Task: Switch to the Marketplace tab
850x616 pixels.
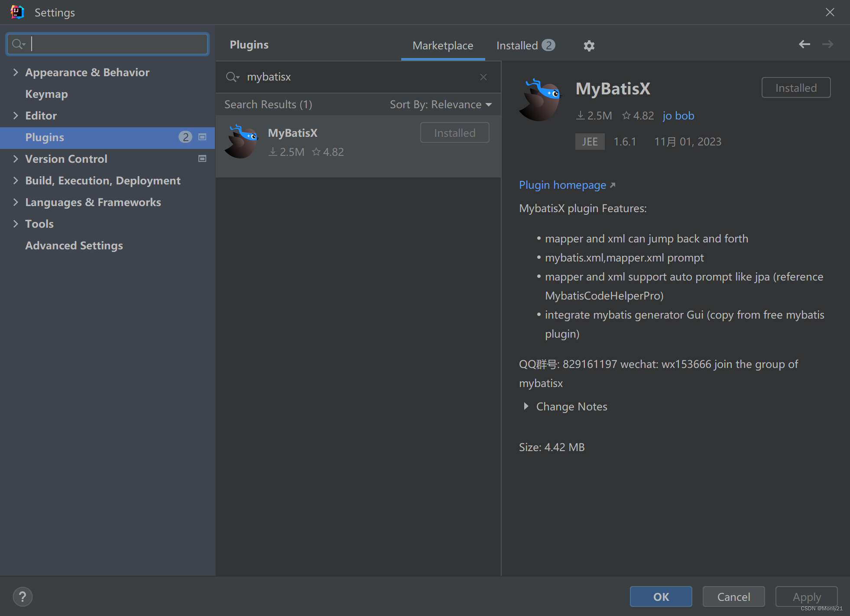Action: pyautogui.click(x=443, y=45)
